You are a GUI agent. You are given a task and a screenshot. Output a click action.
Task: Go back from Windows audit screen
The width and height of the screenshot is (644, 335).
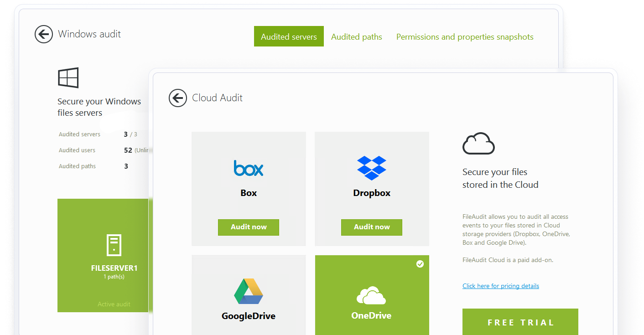point(44,34)
